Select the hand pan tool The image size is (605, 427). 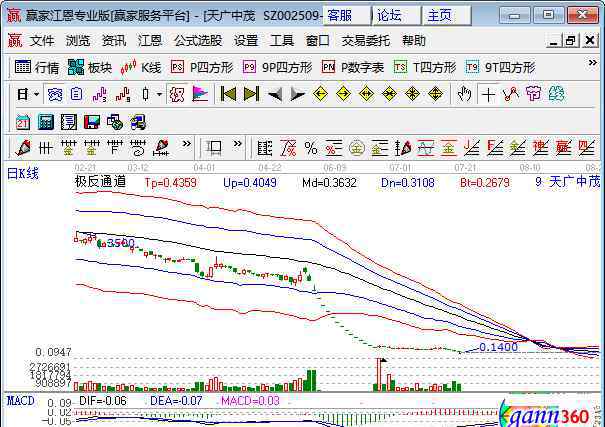pos(464,94)
